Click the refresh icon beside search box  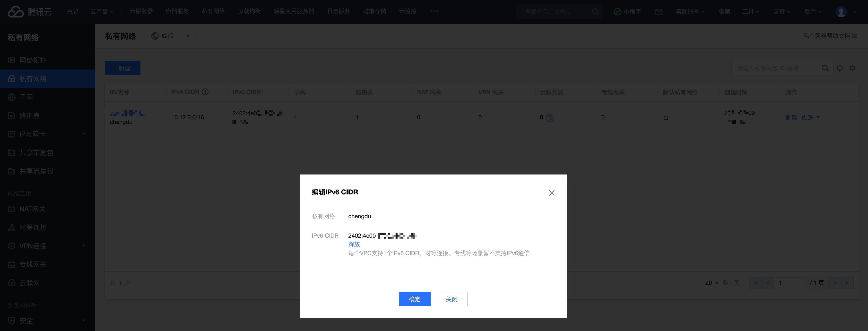[x=840, y=68]
